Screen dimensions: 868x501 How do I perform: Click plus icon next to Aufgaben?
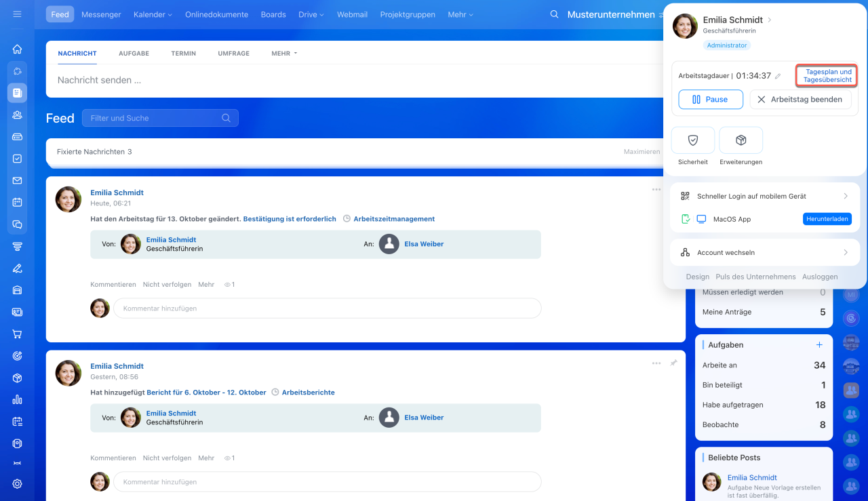[819, 345]
